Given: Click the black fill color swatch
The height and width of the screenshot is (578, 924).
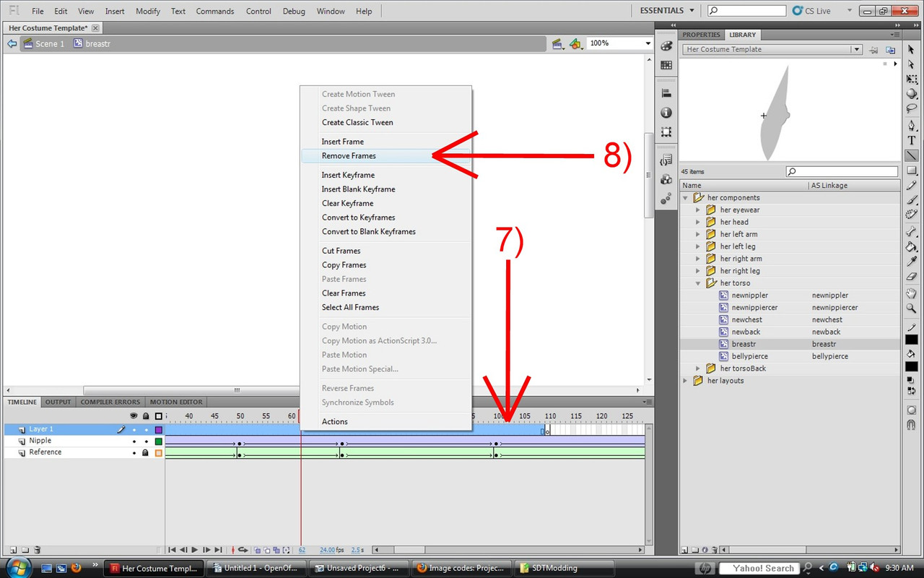Looking at the screenshot, I should point(912,367).
